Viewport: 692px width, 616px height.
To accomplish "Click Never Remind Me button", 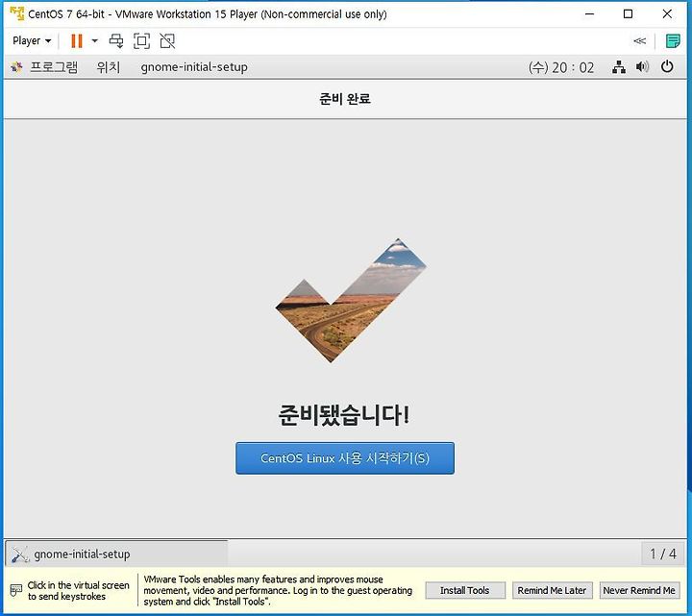I will pyautogui.click(x=639, y=590).
